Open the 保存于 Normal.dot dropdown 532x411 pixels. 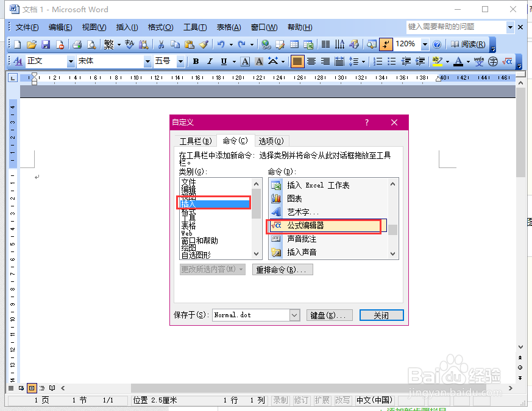click(294, 315)
